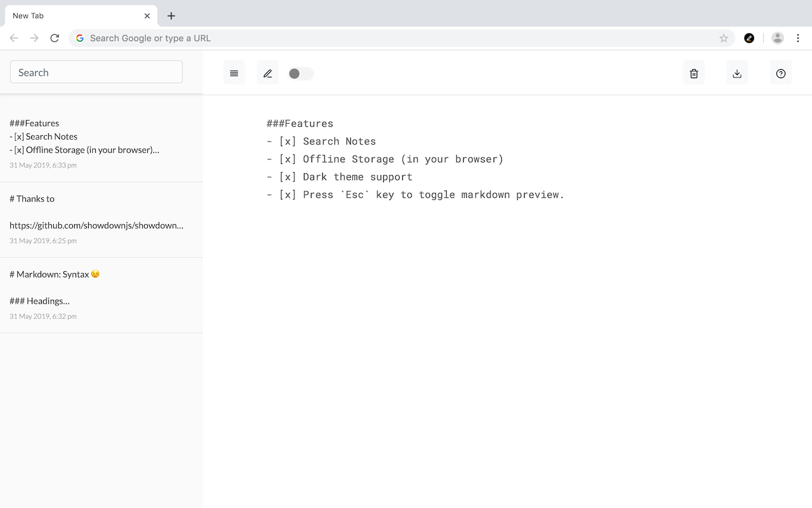Export the note with the download icon
Image resolution: width=812 pixels, height=508 pixels.
tap(737, 72)
